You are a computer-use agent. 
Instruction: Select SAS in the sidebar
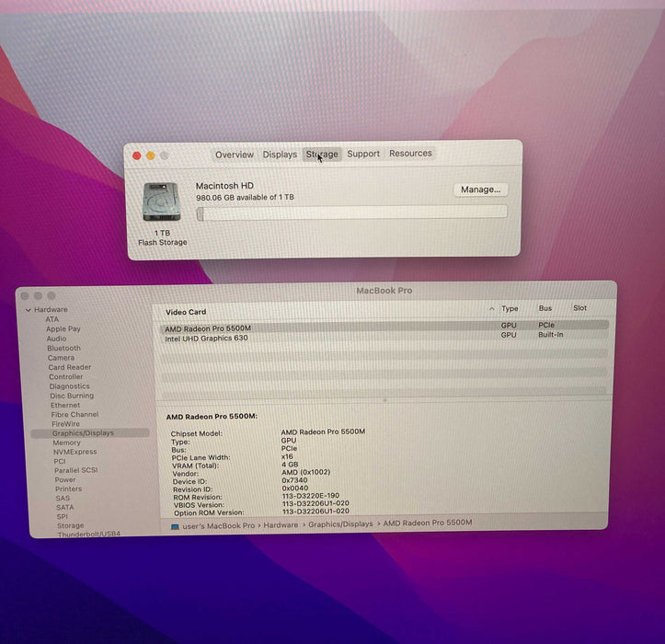(x=63, y=498)
